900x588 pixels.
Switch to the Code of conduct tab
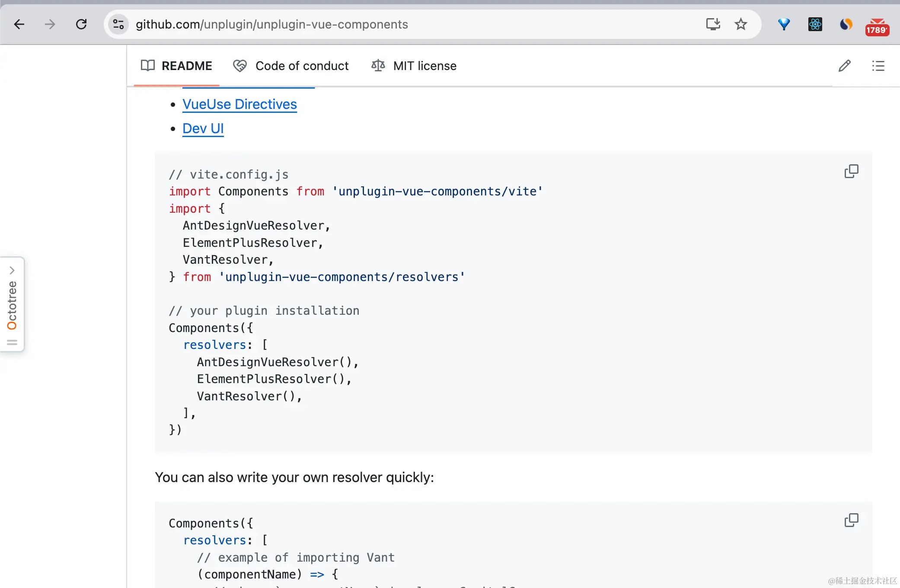point(290,66)
